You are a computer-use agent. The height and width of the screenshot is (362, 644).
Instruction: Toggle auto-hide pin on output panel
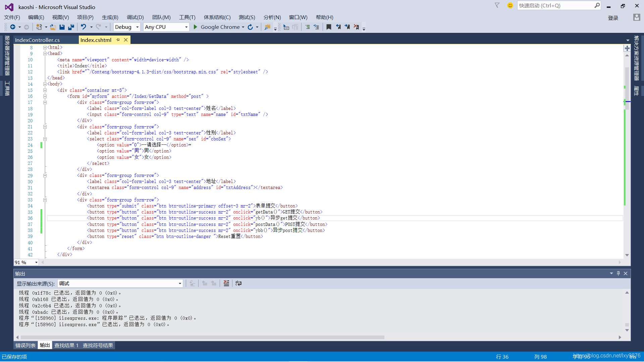tap(618, 274)
